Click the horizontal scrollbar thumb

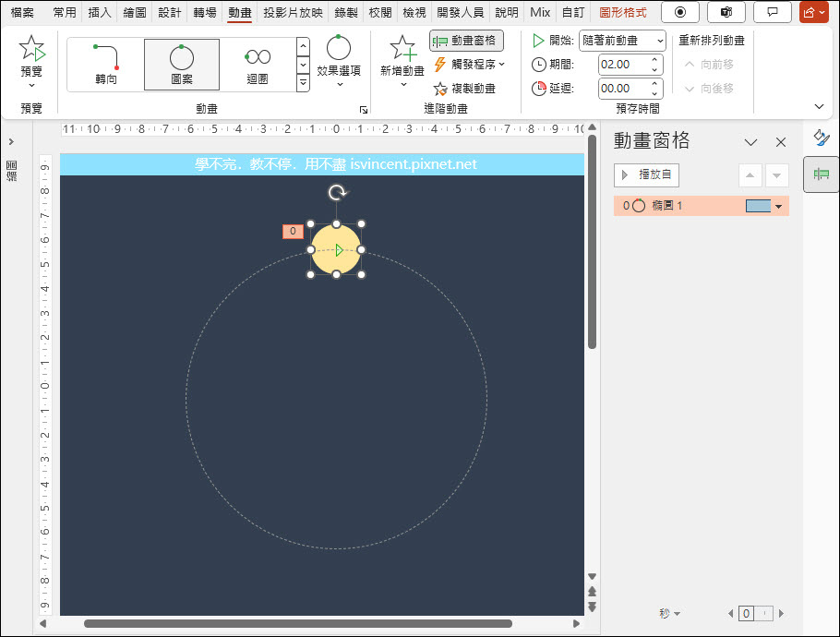(x=298, y=623)
